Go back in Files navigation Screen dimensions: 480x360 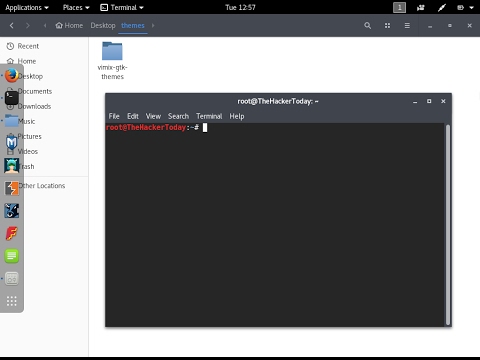tap(12, 26)
